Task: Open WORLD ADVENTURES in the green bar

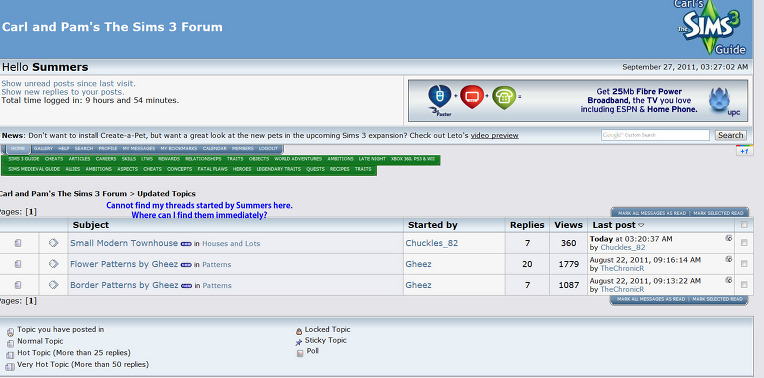Action: coord(298,159)
